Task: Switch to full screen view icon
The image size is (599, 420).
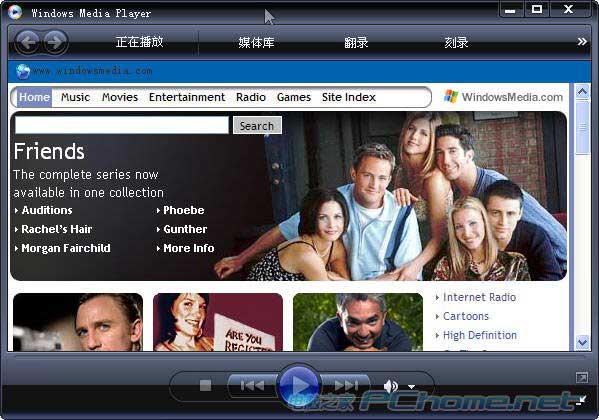Action: 582,378
